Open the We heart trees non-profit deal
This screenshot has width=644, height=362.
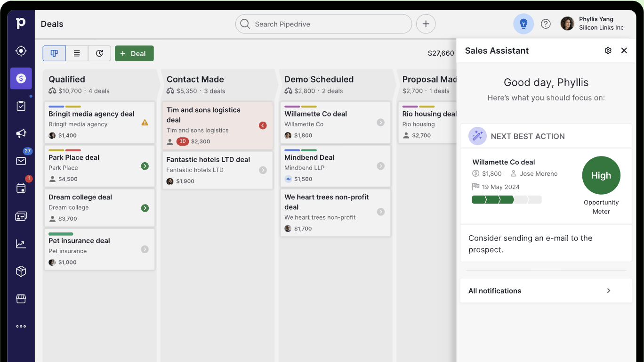pos(336,213)
